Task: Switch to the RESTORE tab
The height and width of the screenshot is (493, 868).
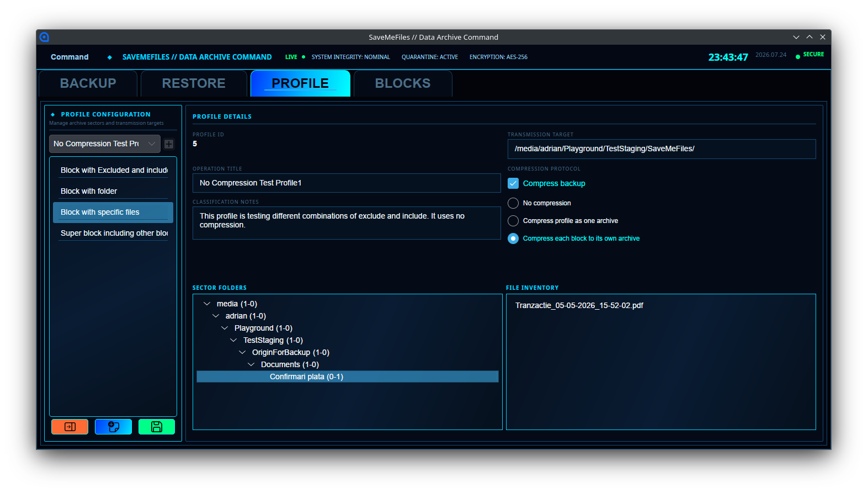Action: tap(194, 83)
